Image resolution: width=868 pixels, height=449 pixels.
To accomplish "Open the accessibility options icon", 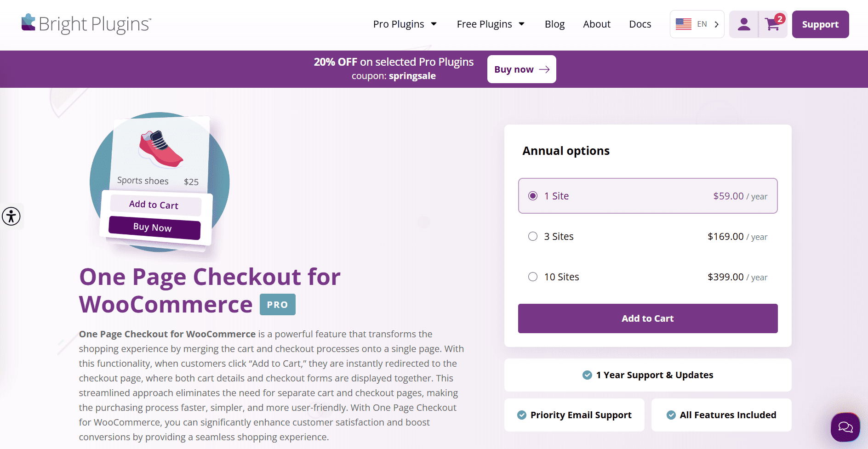I will (11, 216).
